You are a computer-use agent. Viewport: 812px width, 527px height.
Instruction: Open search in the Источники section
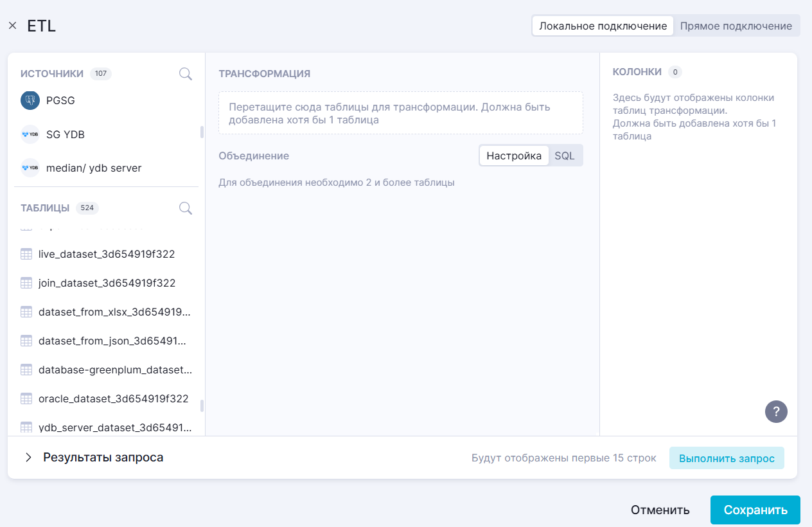(x=186, y=74)
